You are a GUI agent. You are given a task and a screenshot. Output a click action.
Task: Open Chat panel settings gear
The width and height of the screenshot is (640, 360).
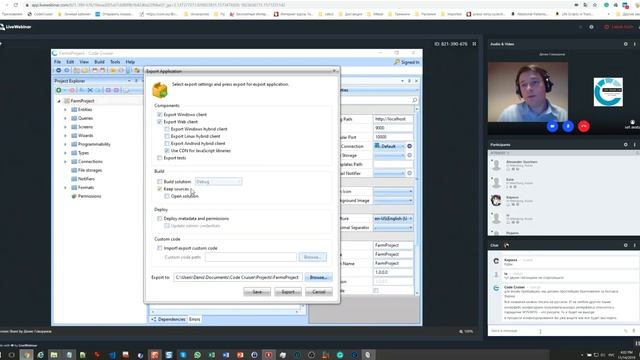coord(625,245)
